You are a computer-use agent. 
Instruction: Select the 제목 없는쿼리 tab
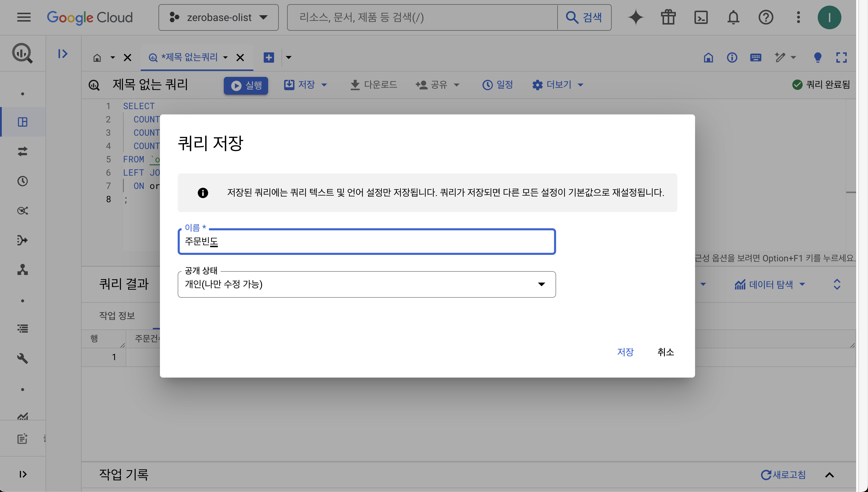point(189,57)
